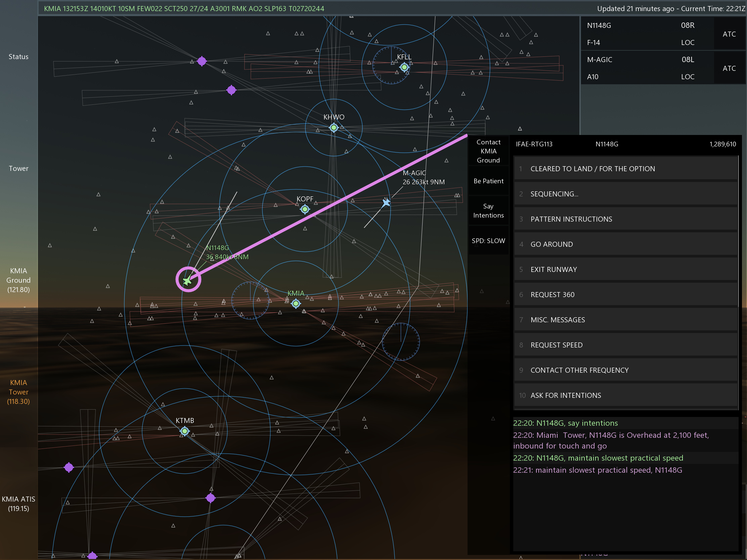
Task: Open Request Speed menu
Action: (x=625, y=345)
